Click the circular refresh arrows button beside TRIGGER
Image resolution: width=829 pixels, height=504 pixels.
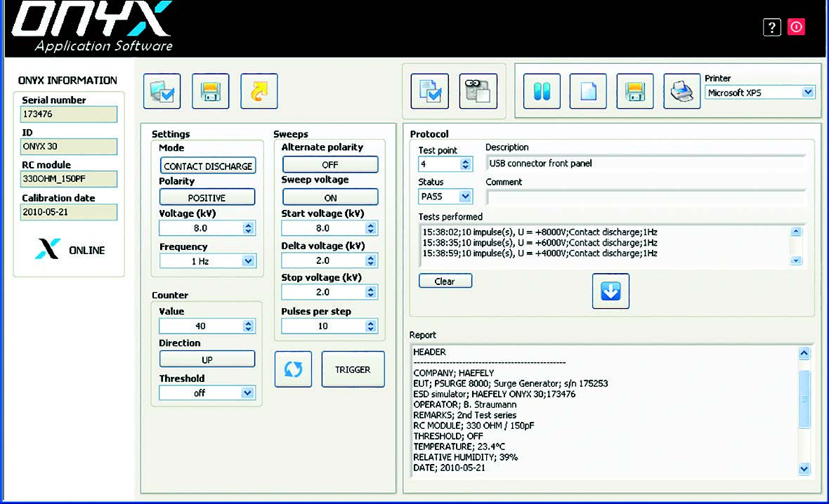(x=294, y=369)
